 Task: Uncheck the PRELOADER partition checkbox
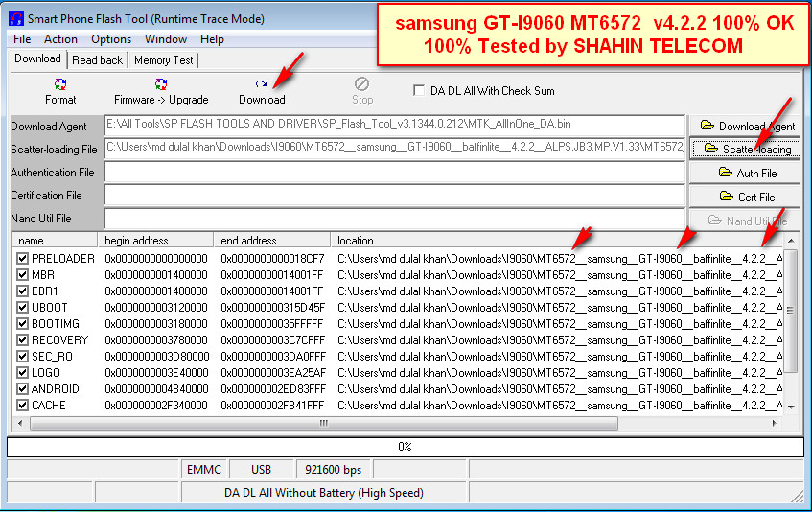pos(22,258)
